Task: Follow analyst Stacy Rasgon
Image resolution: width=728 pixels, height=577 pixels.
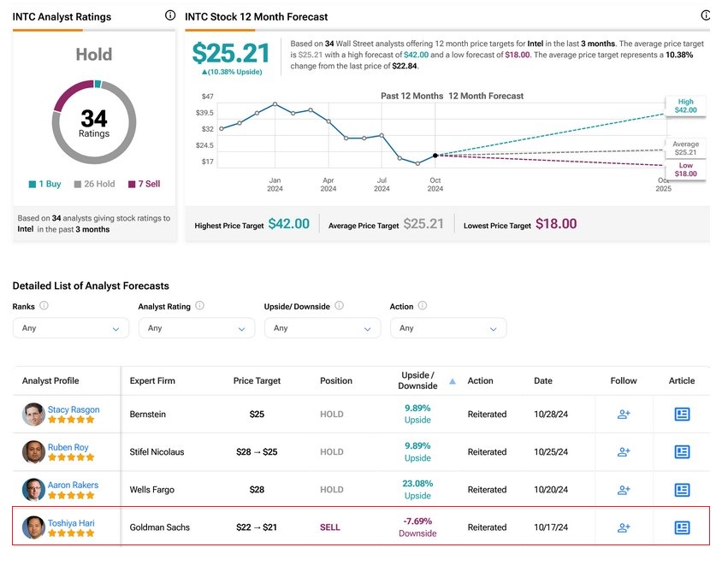Action: pos(624,415)
